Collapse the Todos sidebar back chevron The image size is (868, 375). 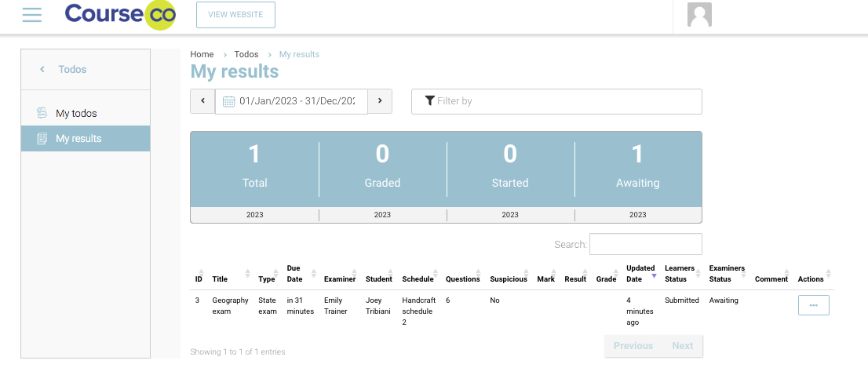tap(42, 70)
